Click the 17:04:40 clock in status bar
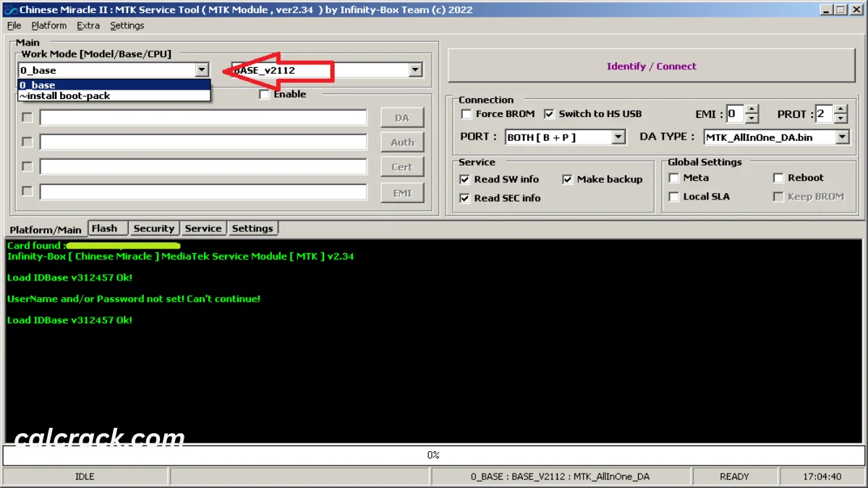Screen dimensions: 868x488 (x=822, y=476)
